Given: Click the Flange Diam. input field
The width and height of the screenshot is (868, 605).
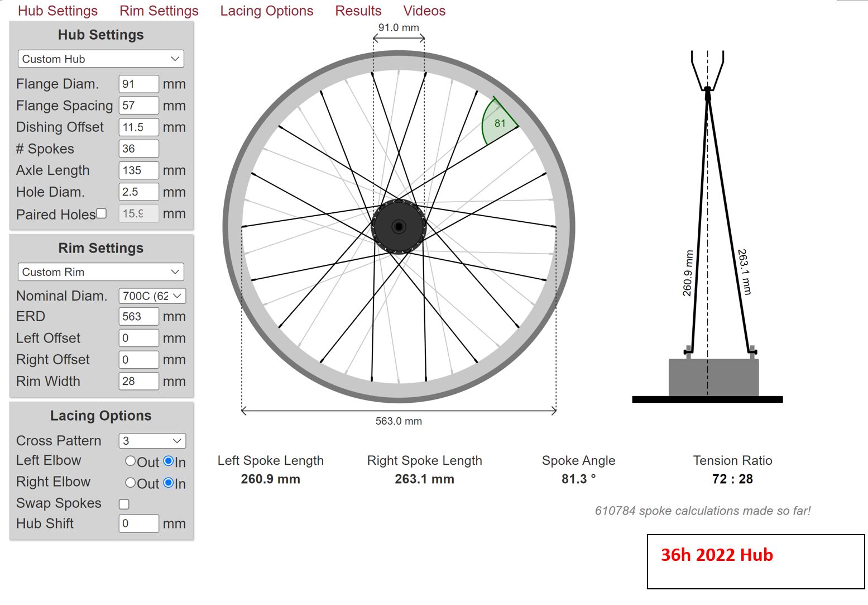Looking at the screenshot, I should coord(138,84).
